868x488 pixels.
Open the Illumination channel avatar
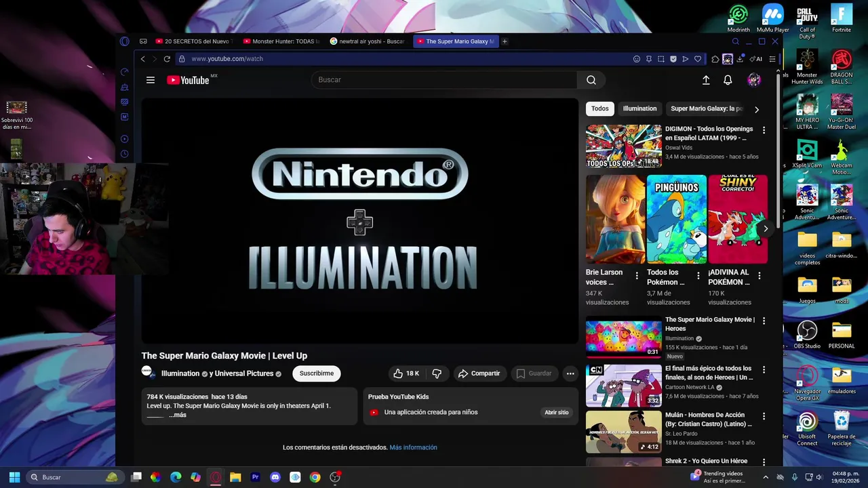click(x=149, y=373)
